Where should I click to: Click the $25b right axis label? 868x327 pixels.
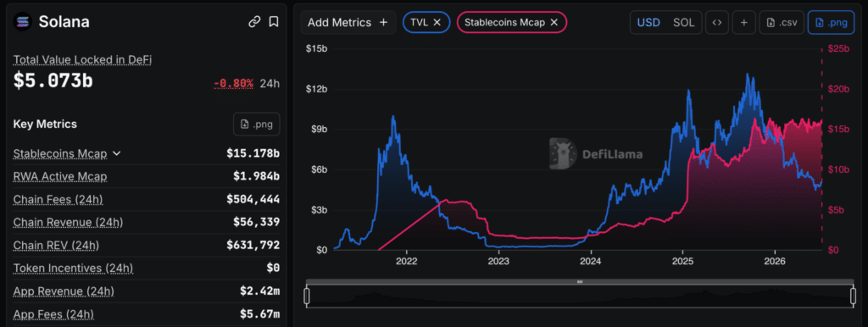point(838,48)
